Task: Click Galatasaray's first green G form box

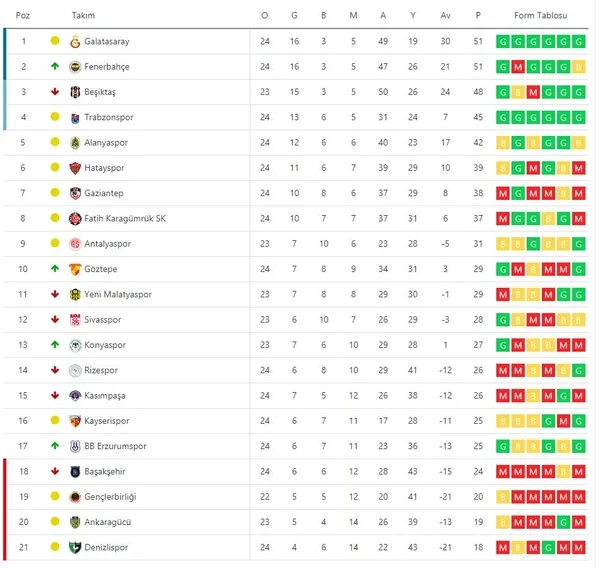Action: pyautogui.click(x=502, y=42)
